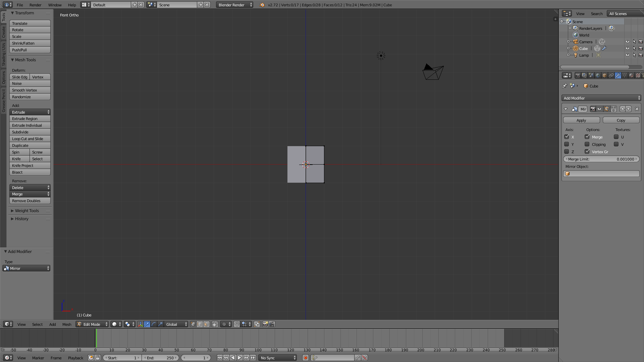
Task: Click the animation record button in timeline
Action: point(306,358)
